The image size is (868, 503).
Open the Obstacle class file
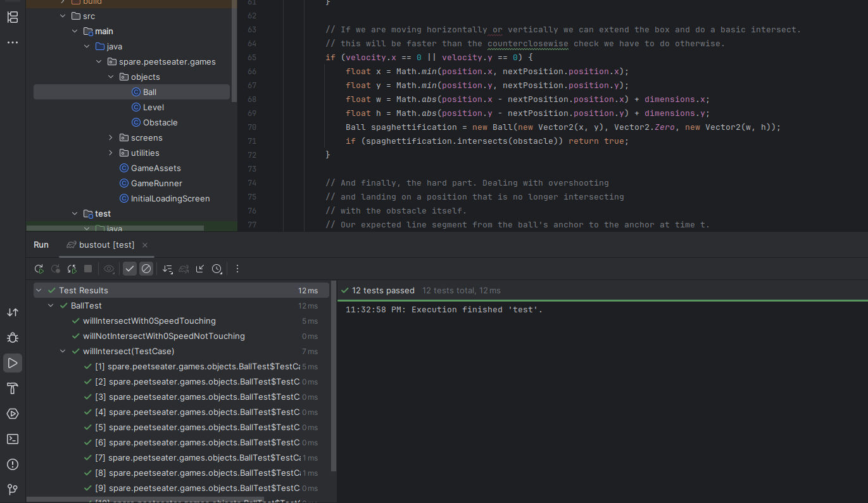coord(160,123)
